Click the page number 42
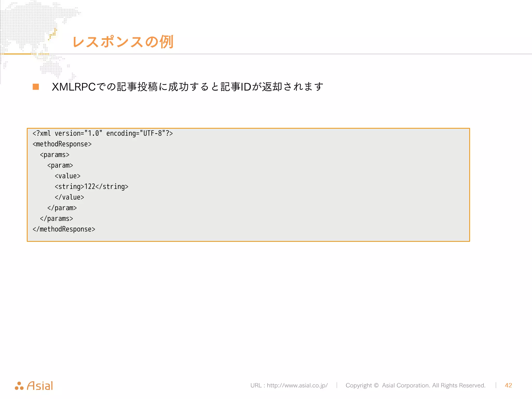 [508, 385]
